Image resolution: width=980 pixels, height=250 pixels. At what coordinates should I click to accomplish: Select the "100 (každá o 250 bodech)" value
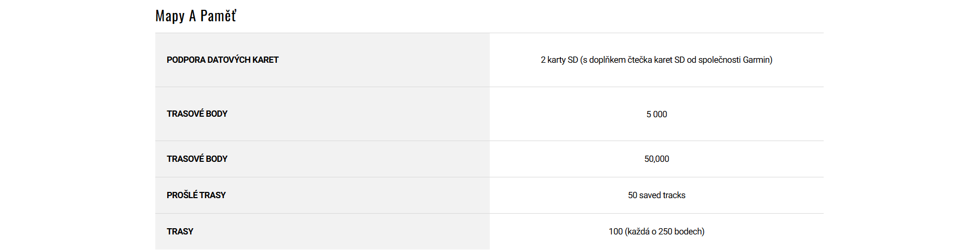tap(656, 232)
